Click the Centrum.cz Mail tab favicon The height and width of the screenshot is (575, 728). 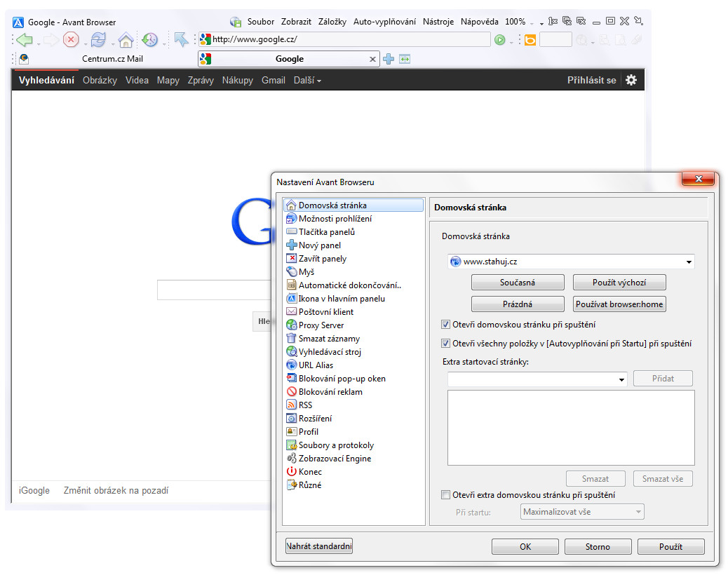tap(24, 58)
